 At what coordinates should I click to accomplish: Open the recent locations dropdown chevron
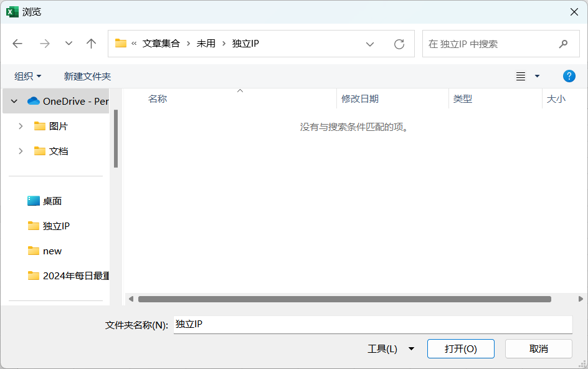tap(69, 44)
